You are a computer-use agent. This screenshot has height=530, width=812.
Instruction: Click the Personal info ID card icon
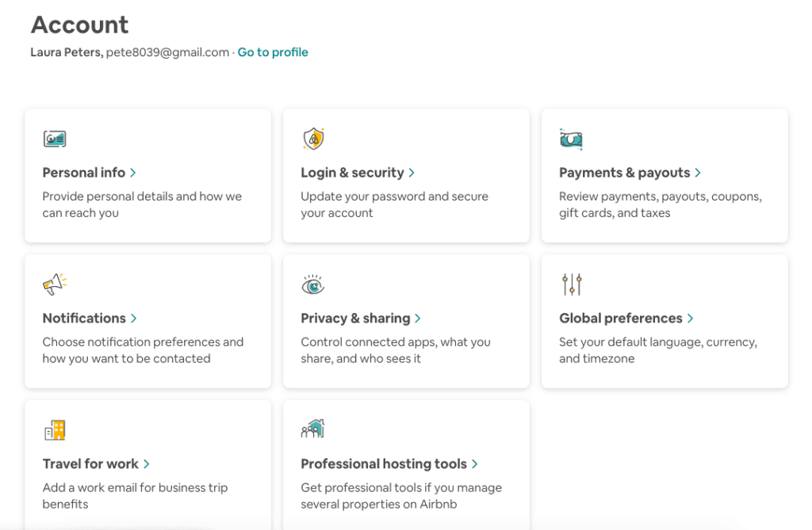pos(55,139)
